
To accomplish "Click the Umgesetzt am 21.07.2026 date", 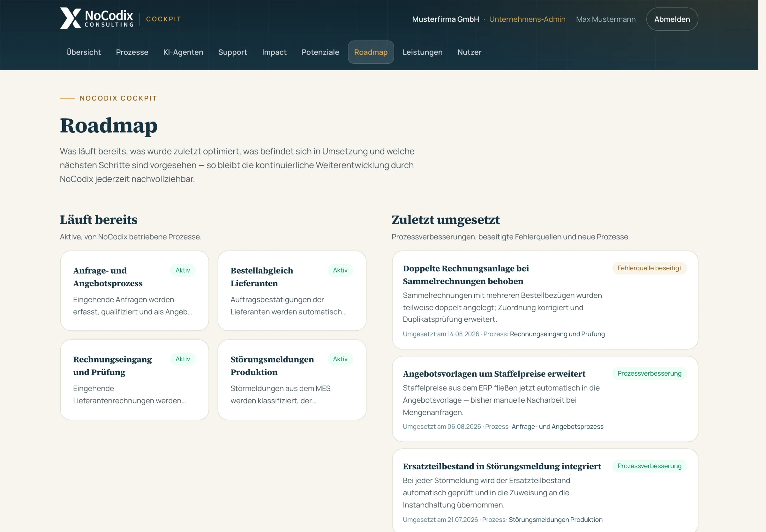I will (x=440, y=520).
